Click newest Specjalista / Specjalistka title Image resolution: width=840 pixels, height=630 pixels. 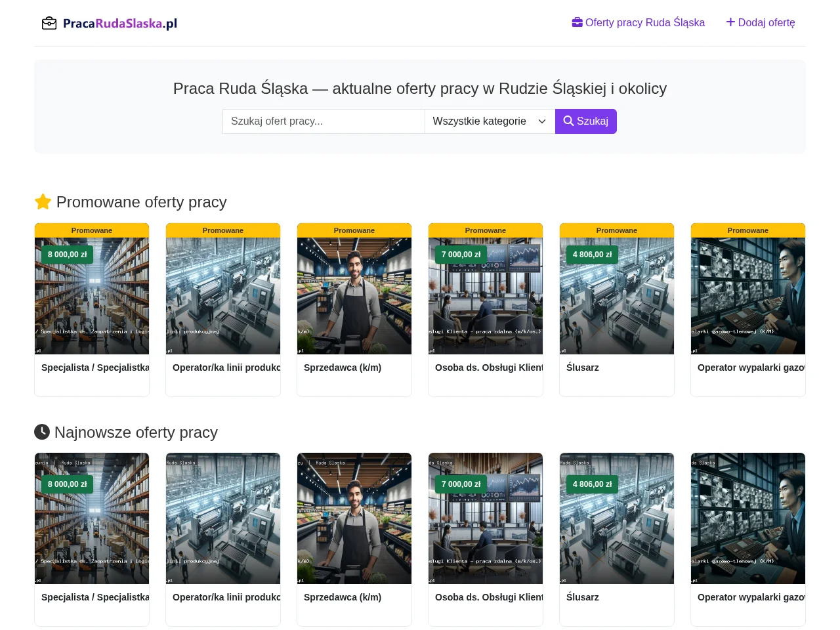coord(95,597)
